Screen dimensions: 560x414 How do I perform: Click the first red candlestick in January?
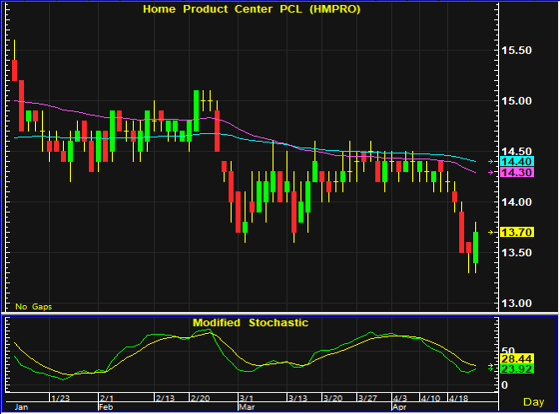[15, 70]
